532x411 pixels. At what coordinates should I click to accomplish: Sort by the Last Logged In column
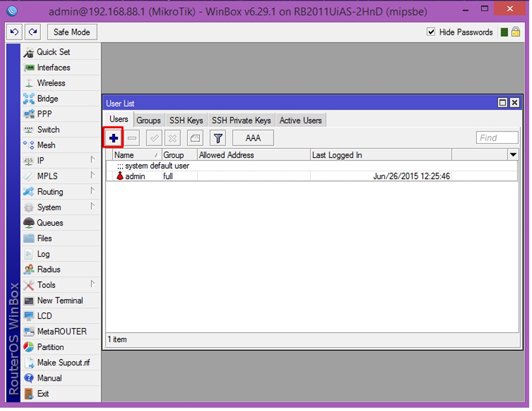(x=381, y=155)
